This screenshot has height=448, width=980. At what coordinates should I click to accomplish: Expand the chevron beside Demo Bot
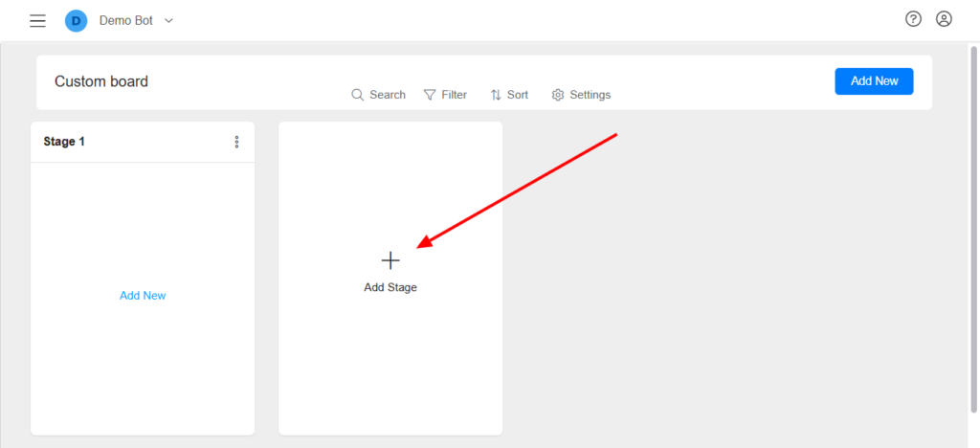pyautogui.click(x=169, y=20)
